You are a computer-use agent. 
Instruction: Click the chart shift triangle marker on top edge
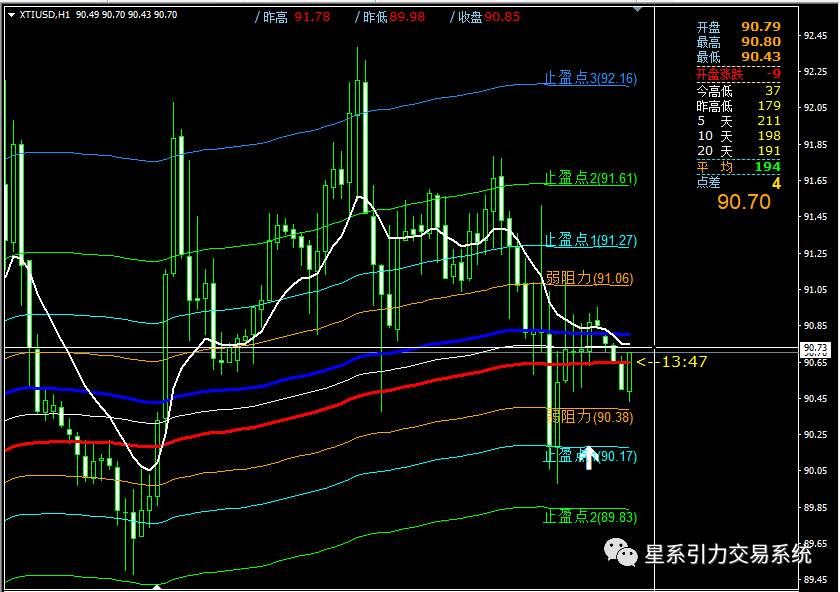637,9
